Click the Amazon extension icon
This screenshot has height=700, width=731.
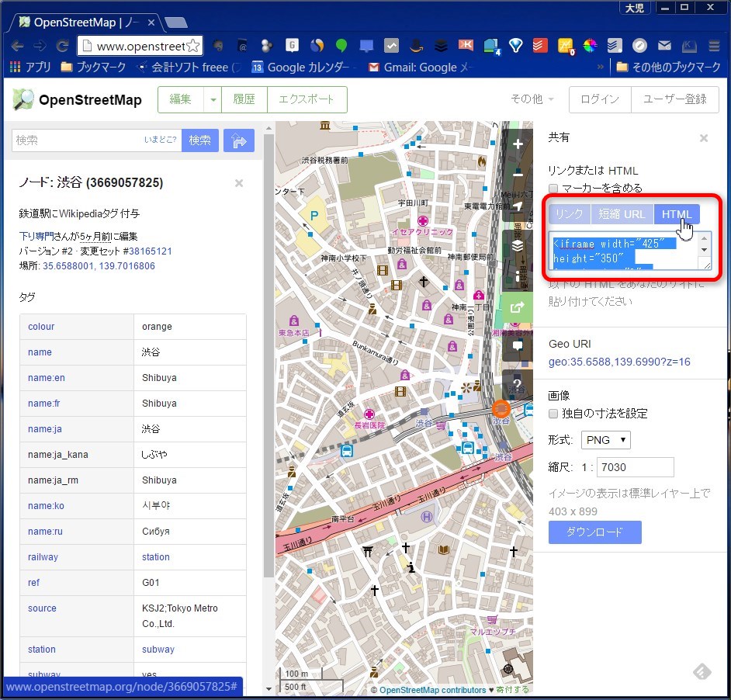click(x=416, y=46)
